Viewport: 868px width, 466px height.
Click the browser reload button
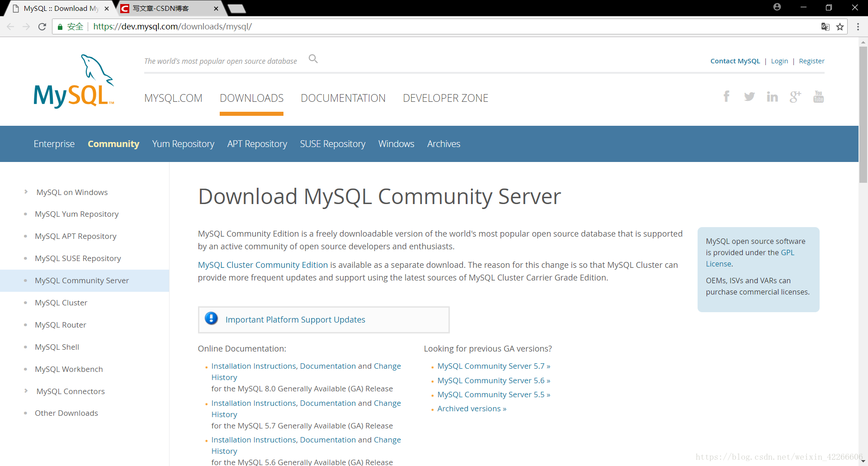42,27
